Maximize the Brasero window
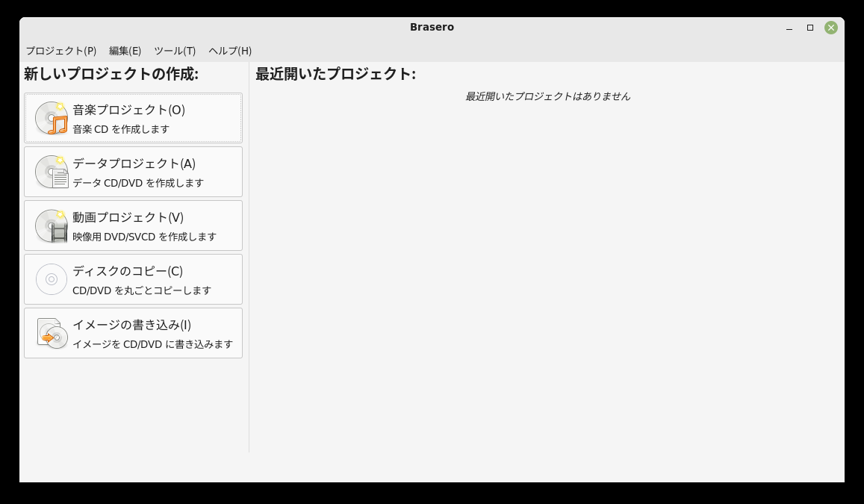864x504 pixels. coord(810,28)
